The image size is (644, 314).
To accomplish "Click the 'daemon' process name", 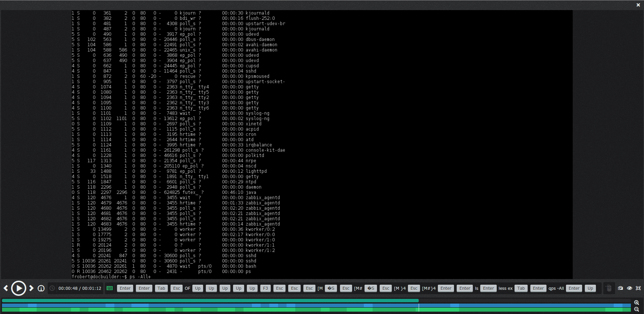I will point(254,187).
